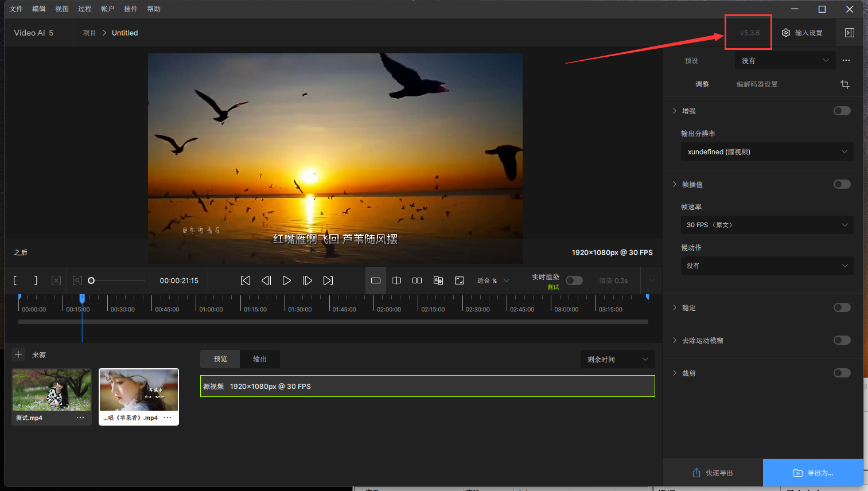Image resolution: width=868 pixels, height=491 pixels.
Task: Enable the 稳定 stabilization toggle
Action: tap(842, 307)
